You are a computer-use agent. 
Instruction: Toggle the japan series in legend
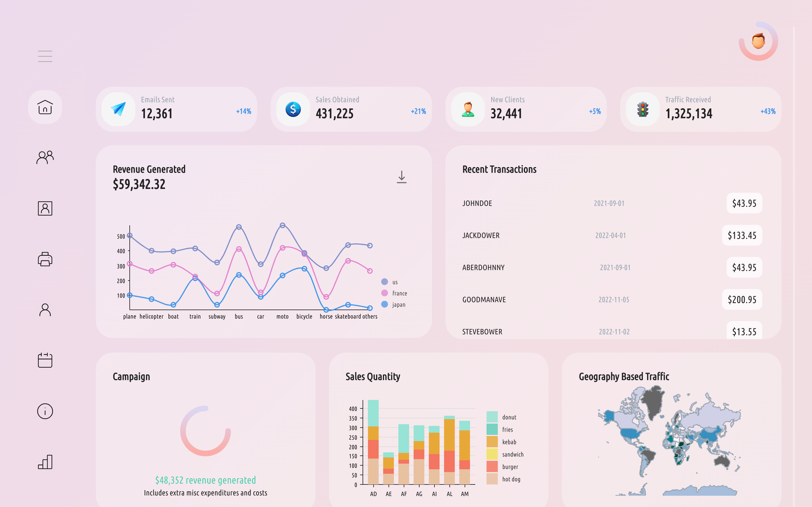(393, 304)
